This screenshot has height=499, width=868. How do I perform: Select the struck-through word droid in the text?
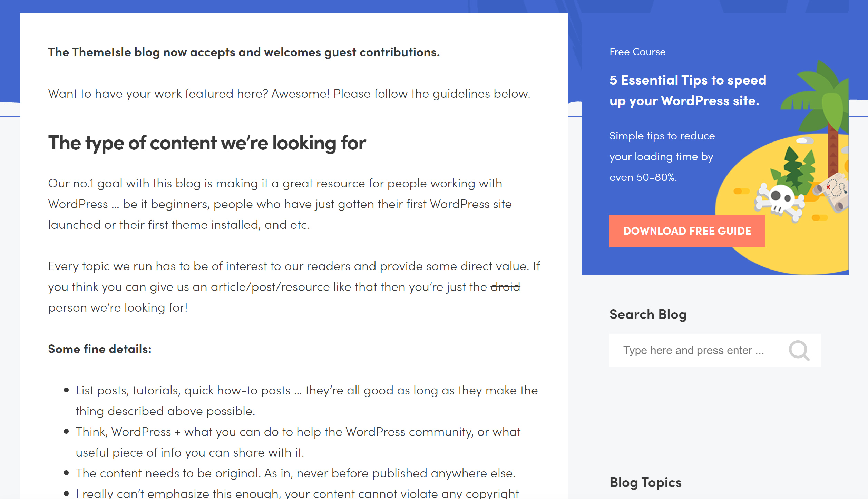505,286
